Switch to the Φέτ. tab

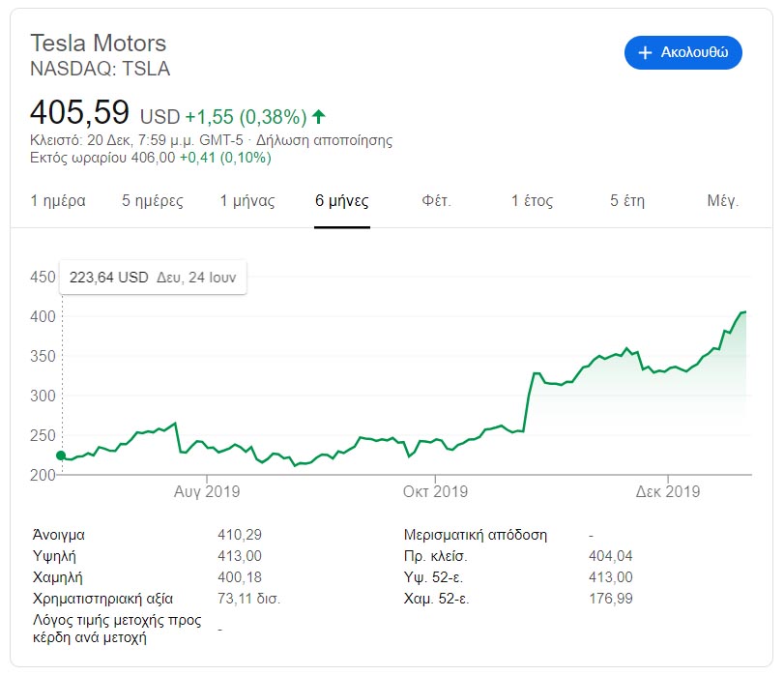click(x=436, y=201)
